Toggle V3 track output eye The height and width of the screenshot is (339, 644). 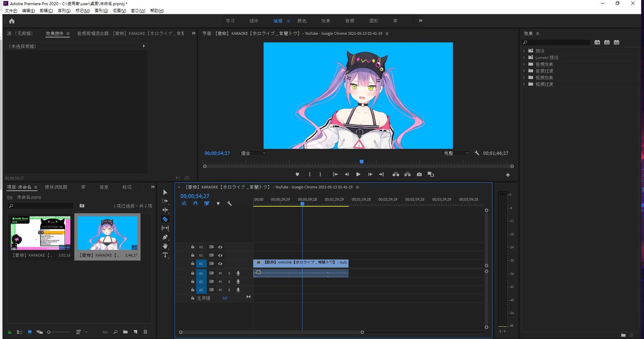point(220,247)
